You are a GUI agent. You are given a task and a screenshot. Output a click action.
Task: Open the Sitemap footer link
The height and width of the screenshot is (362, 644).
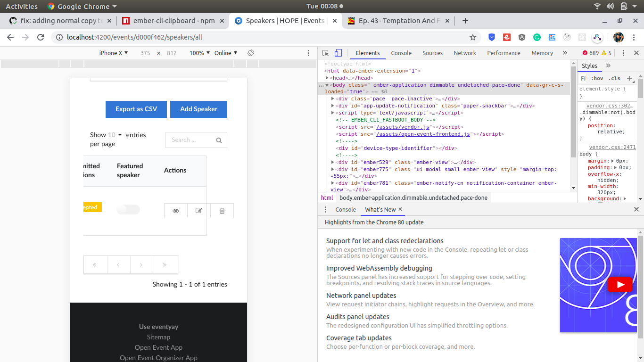click(158, 337)
